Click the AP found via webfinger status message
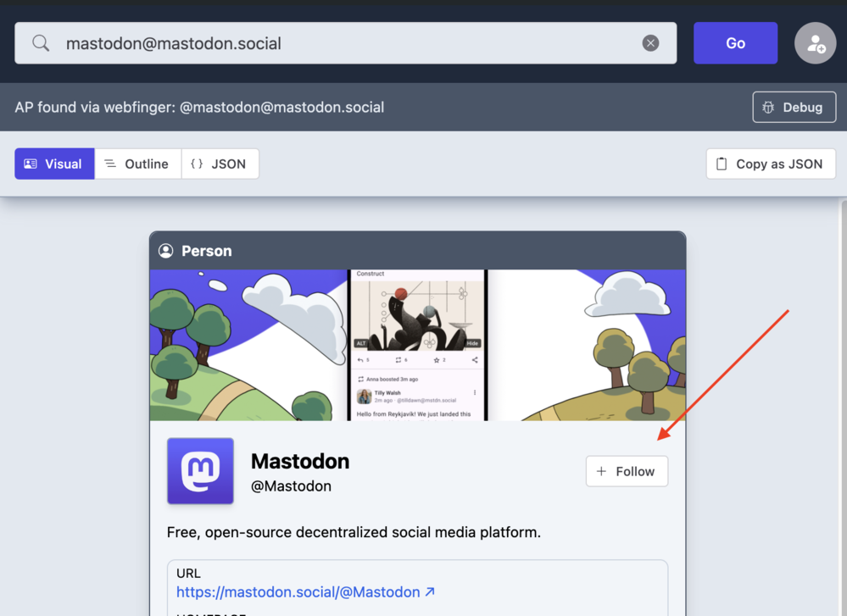This screenshot has width=847, height=616. click(x=199, y=108)
